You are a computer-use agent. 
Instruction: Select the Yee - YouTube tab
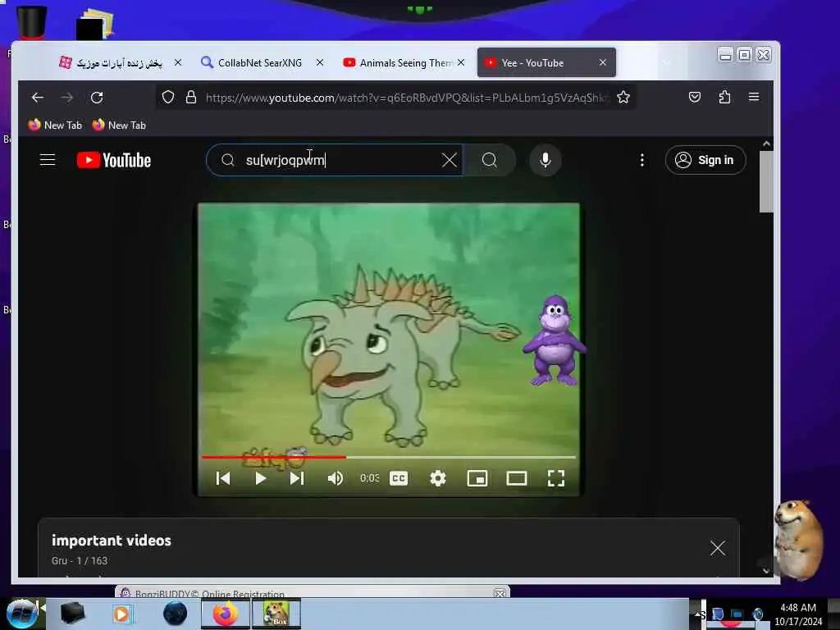[546, 62]
